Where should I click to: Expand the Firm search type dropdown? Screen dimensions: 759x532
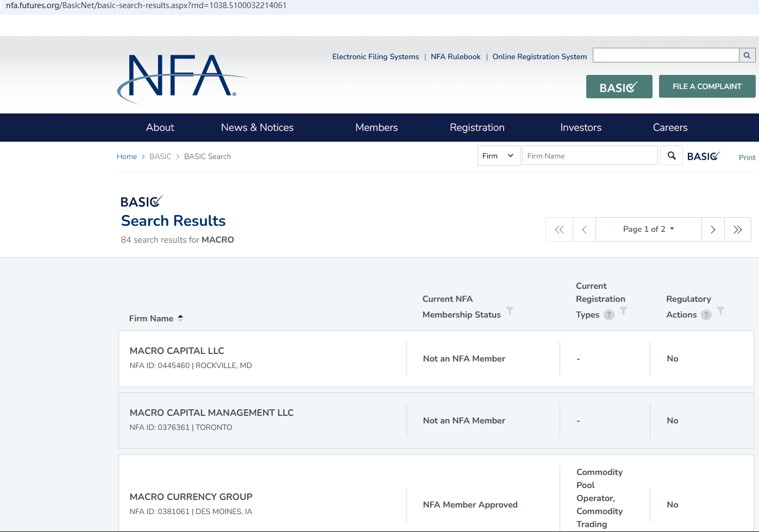[498, 156]
